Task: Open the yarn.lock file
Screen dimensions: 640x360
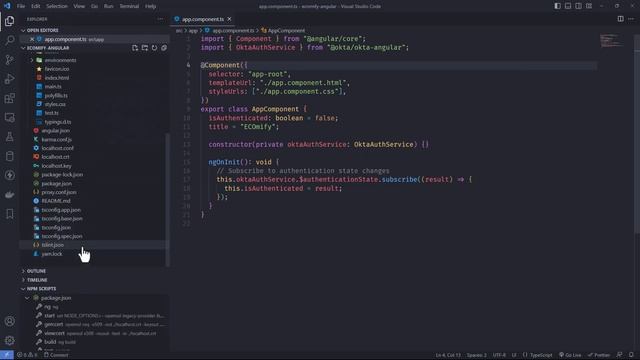Action: point(51,254)
